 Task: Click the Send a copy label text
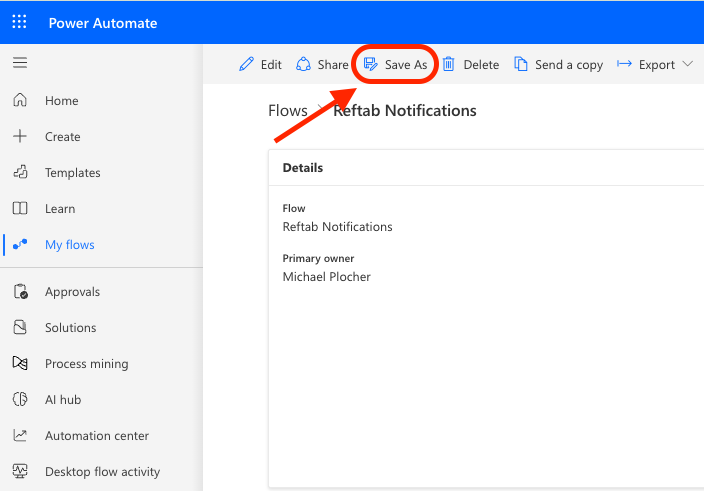tap(569, 65)
